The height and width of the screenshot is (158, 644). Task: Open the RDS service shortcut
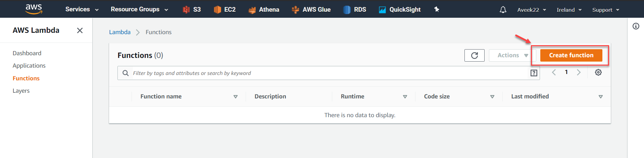coord(355,10)
